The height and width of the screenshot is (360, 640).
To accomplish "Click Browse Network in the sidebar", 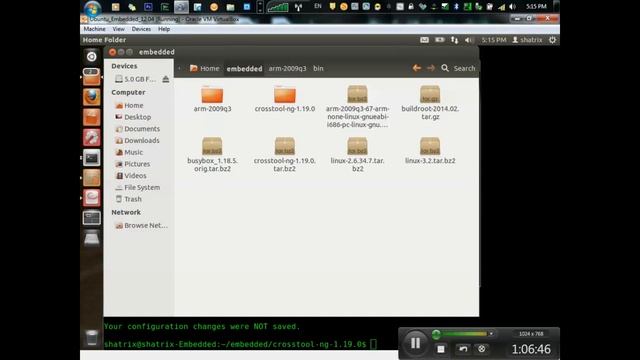I will coord(141,225).
